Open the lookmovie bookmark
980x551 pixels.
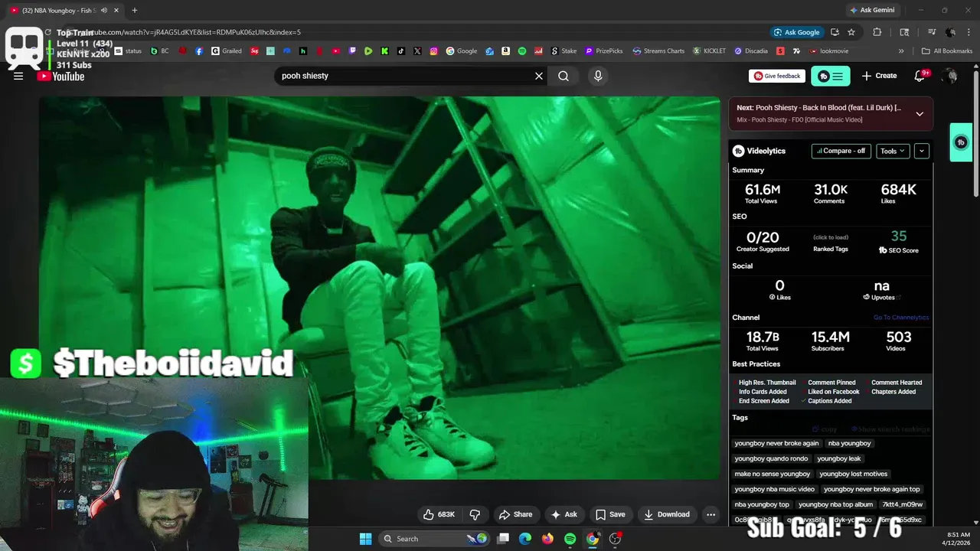(x=829, y=51)
